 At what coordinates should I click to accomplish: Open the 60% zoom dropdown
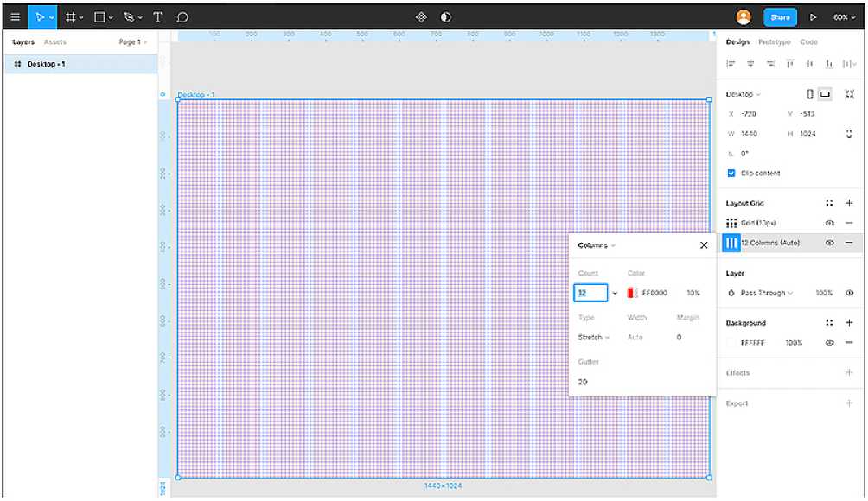click(844, 17)
